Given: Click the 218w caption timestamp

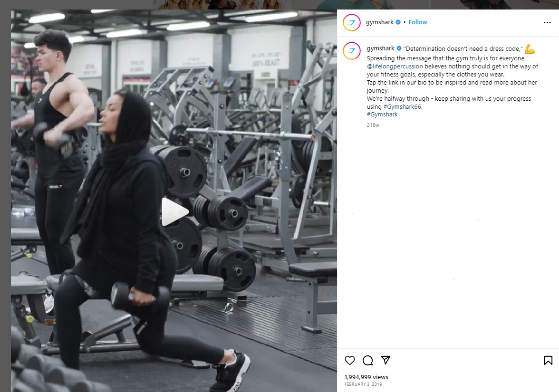Looking at the screenshot, I should pyautogui.click(x=373, y=125).
